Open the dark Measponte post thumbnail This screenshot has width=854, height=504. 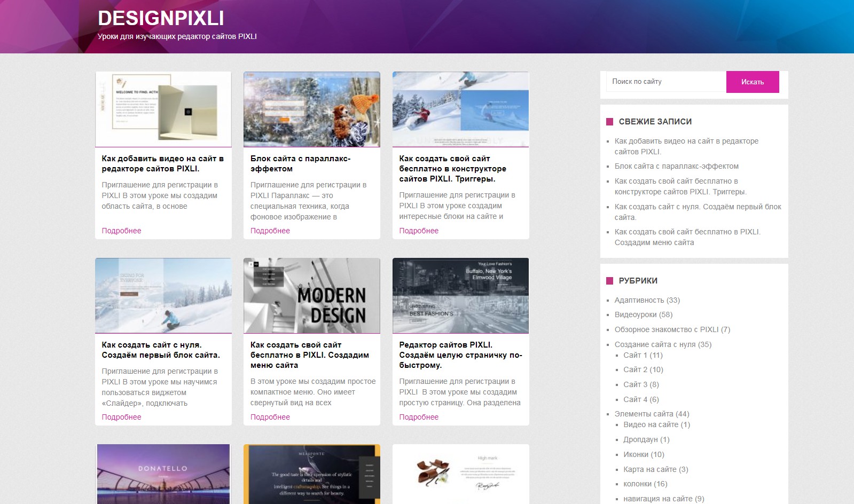point(312,474)
